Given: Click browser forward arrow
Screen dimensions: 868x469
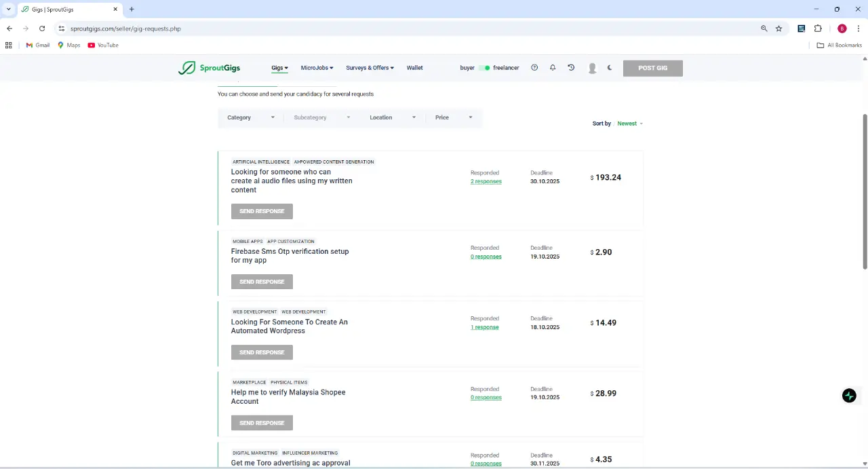Looking at the screenshot, I should (x=26, y=29).
